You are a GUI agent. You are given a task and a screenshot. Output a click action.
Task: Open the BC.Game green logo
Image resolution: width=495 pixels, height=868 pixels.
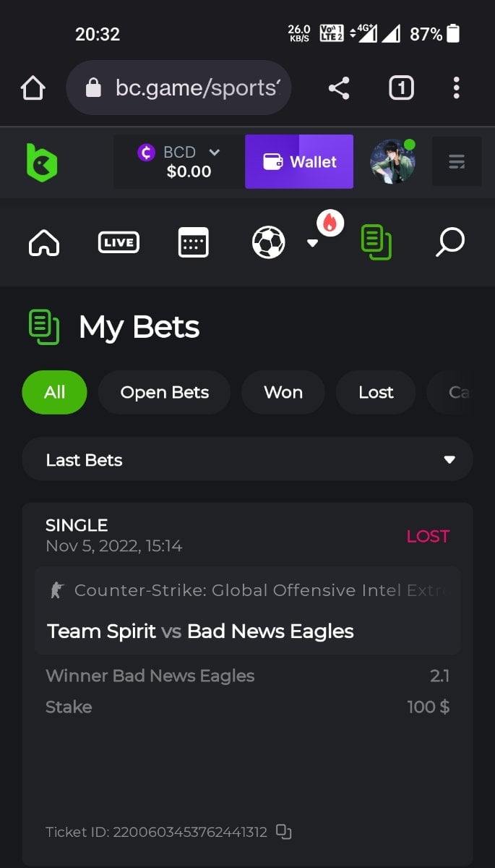click(x=41, y=162)
